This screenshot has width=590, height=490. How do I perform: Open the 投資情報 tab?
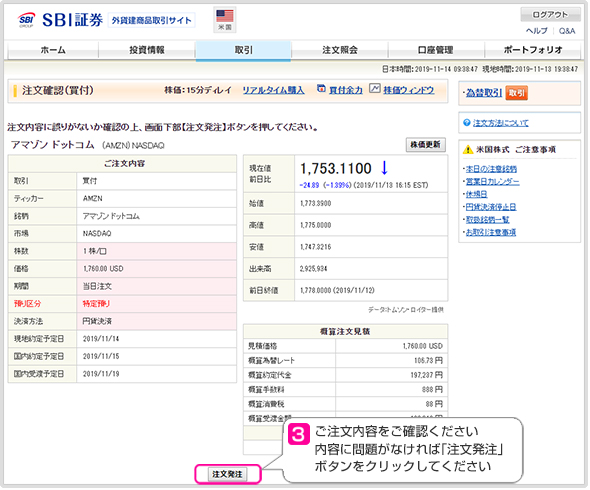click(x=147, y=50)
